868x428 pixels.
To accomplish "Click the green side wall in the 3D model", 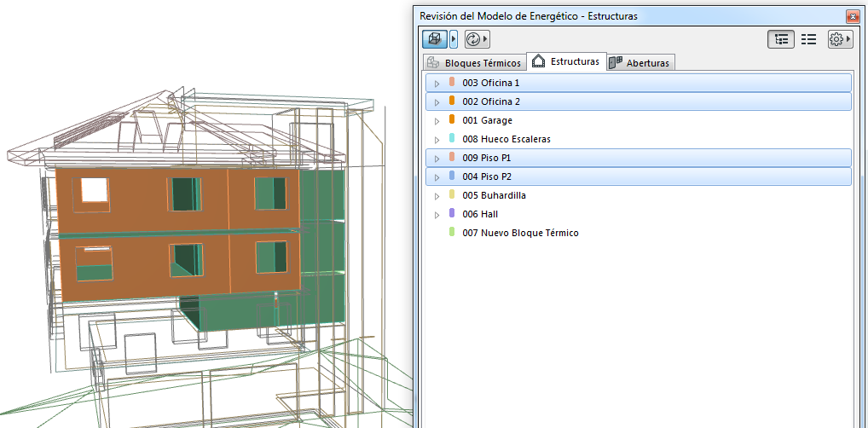I will [322, 246].
